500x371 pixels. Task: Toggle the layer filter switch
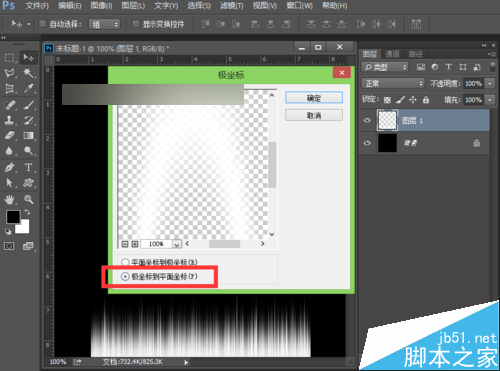click(x=492, y=67)
